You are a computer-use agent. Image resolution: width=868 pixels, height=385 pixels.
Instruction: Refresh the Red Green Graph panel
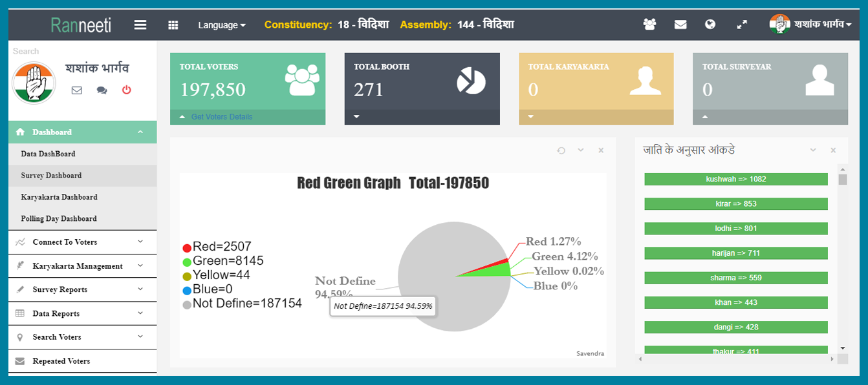561,151
